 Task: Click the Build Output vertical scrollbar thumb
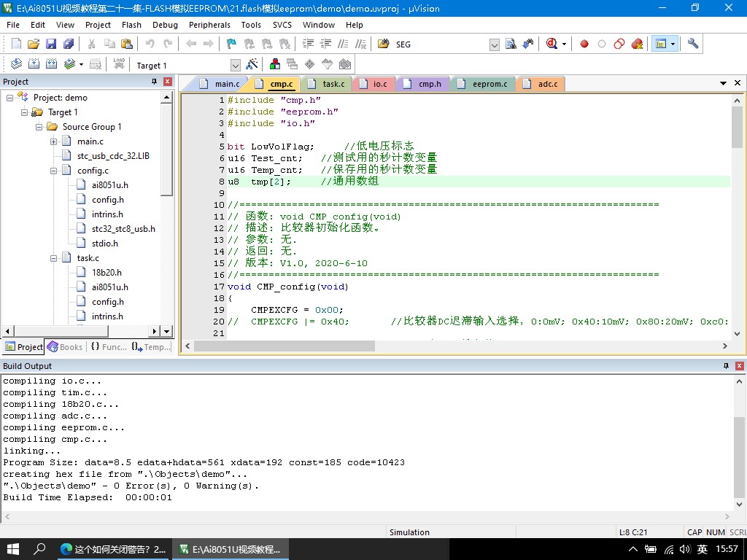click(x=739, y=456)
